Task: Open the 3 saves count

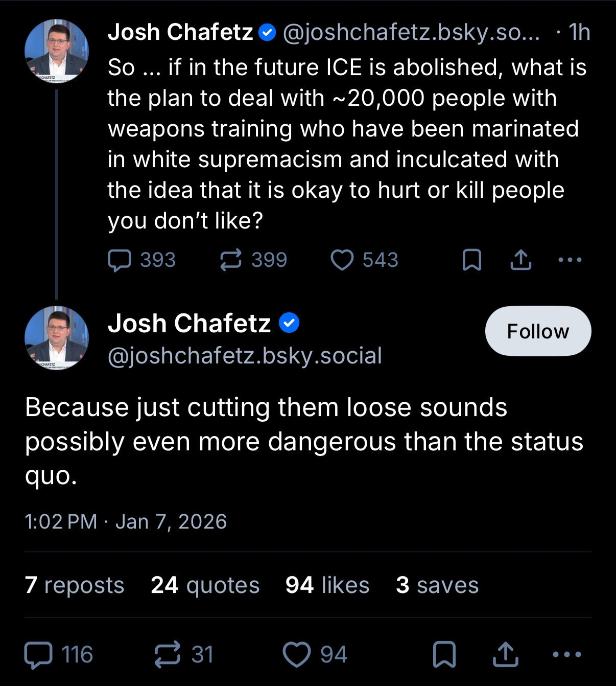Action: [x=437, y=585]
